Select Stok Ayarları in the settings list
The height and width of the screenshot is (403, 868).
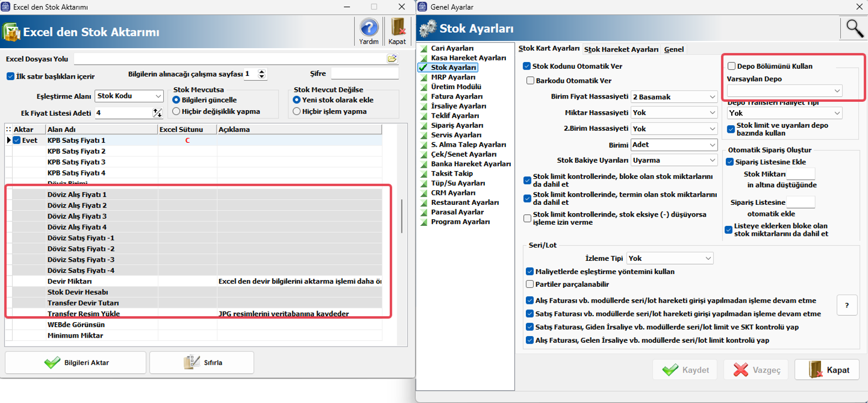454,68
